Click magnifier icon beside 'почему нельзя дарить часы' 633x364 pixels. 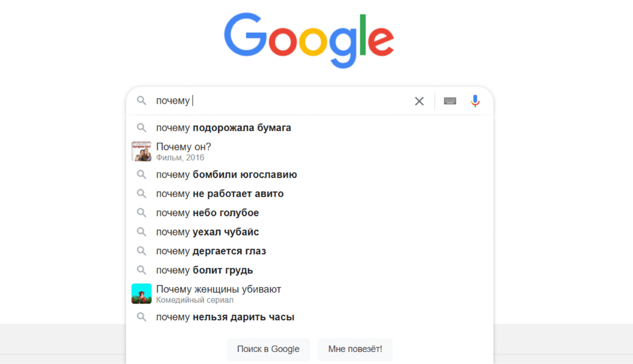tap(141, 317)
